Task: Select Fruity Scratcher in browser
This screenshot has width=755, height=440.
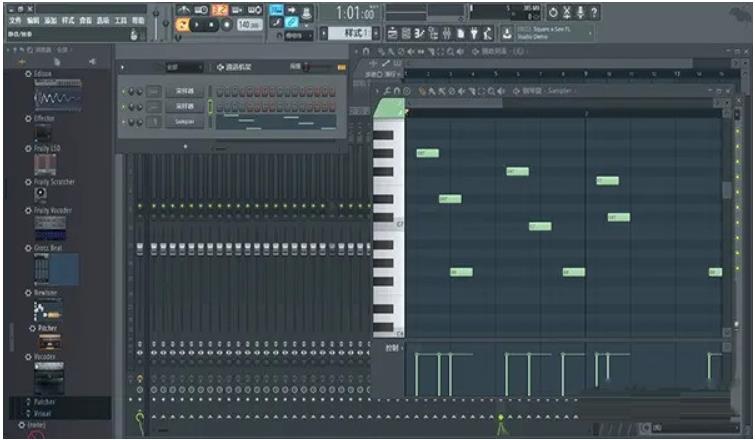Action: [x=53, y=182]
